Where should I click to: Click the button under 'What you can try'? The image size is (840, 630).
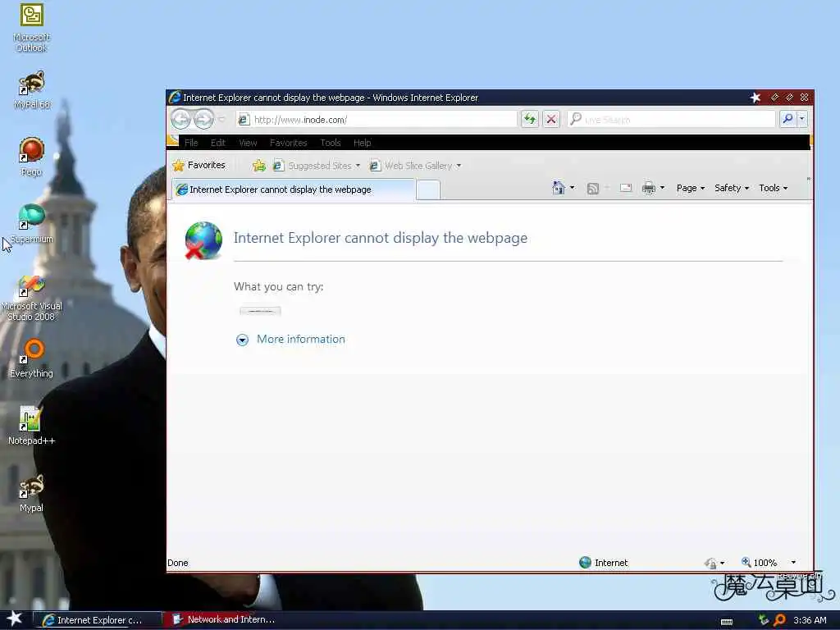coord(260,311)
